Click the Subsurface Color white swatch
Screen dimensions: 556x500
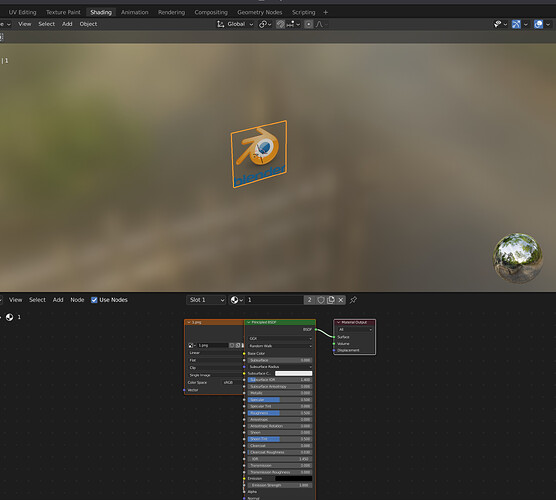click(294, 373)
